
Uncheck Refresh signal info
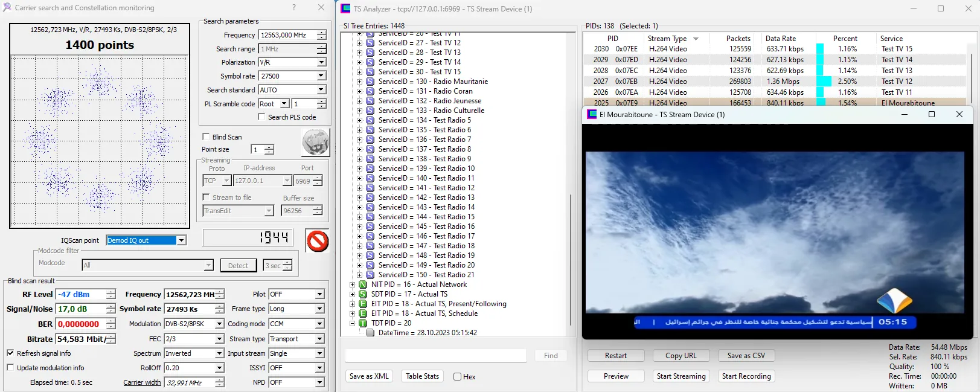(x=10, y=353)
